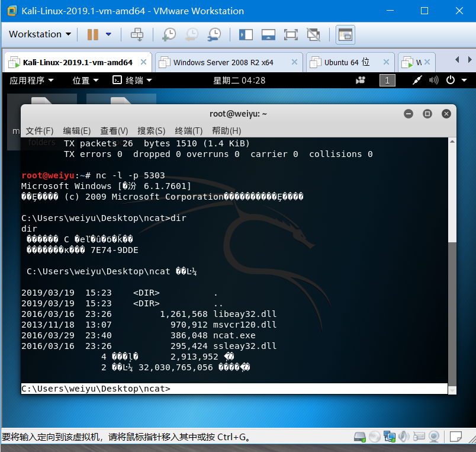Expand the power options dropdown arrow

108,34
